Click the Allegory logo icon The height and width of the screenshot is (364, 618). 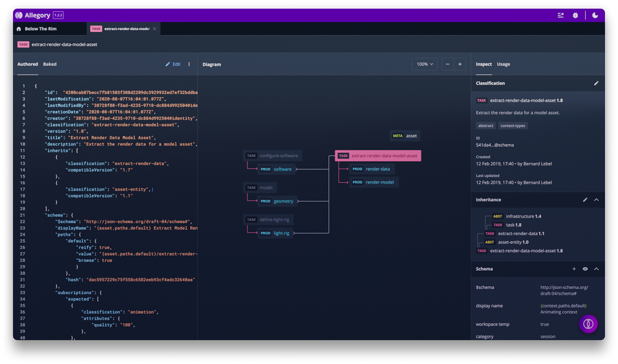[19, 15]
